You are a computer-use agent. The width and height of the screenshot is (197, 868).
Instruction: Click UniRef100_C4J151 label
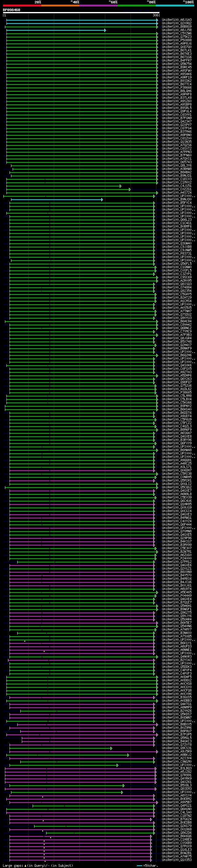177,186
